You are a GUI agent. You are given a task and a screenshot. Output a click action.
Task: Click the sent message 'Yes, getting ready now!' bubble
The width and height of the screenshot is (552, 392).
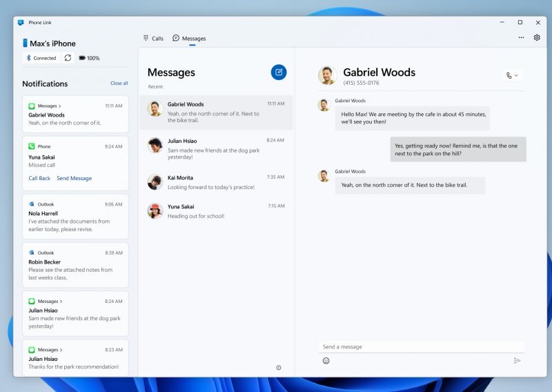pos(458,149)
